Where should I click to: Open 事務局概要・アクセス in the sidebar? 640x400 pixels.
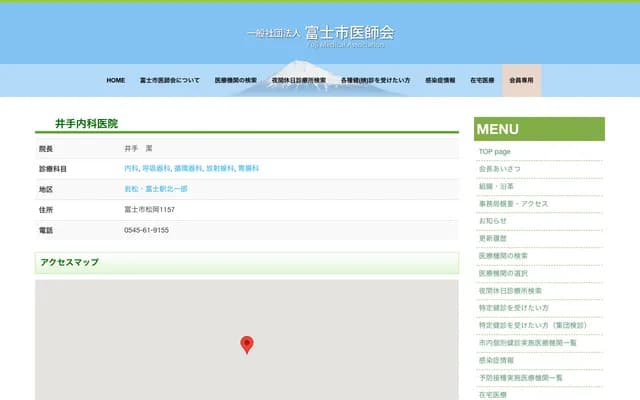513,204
